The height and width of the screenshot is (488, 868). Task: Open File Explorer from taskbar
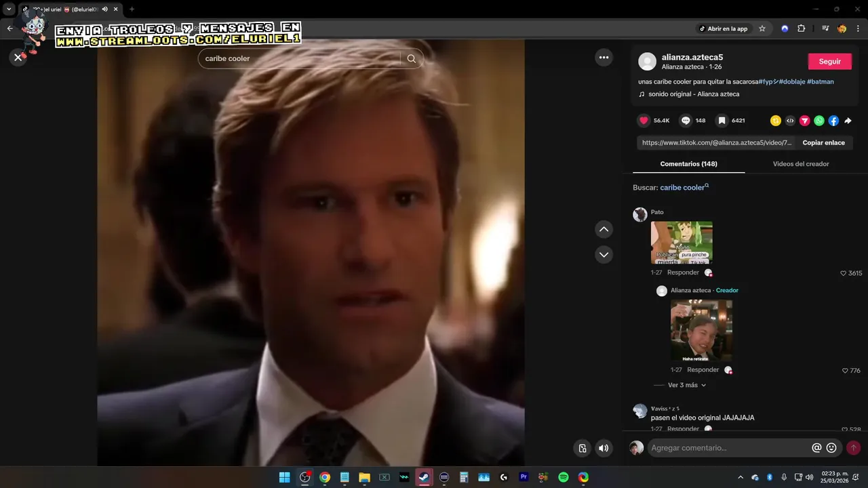click(x=364, y=477)
